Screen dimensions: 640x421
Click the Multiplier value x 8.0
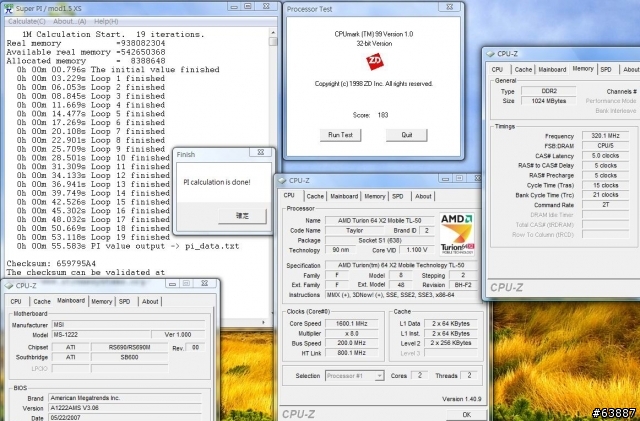click(351, 333)
